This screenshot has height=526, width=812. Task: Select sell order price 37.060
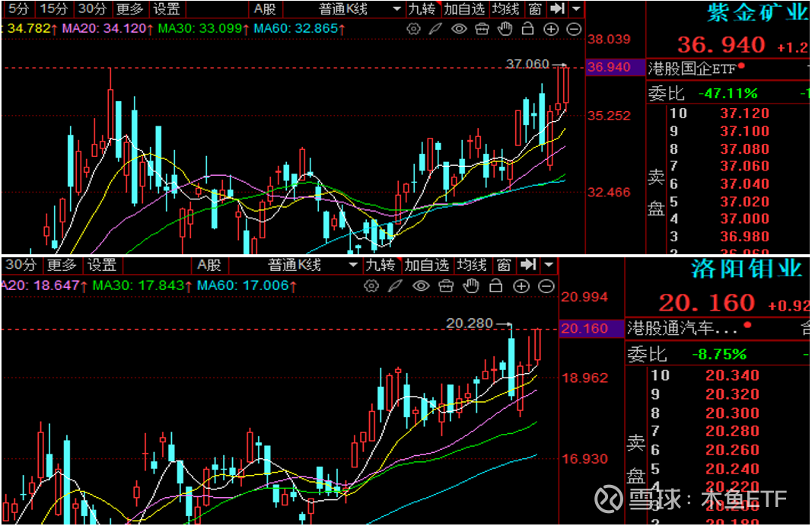pos(744,166)
